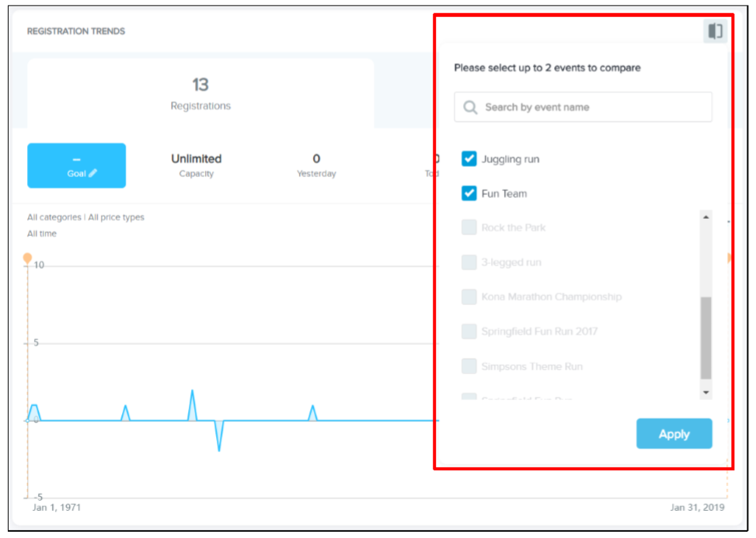Uncheck the Juggling run checkbox
Screen dimensions: 756x538
469,159
